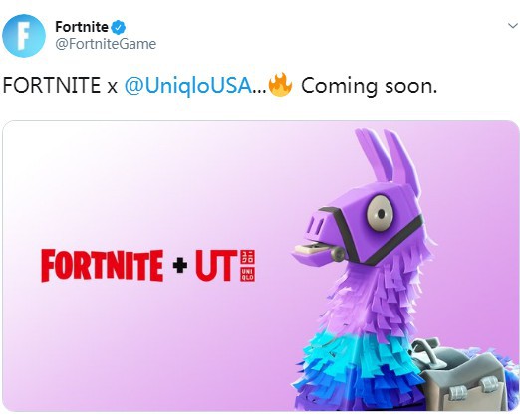Click the gray saddle bag on llama
This screenshot has height=420, width=520.
click(x=462, y=376)
